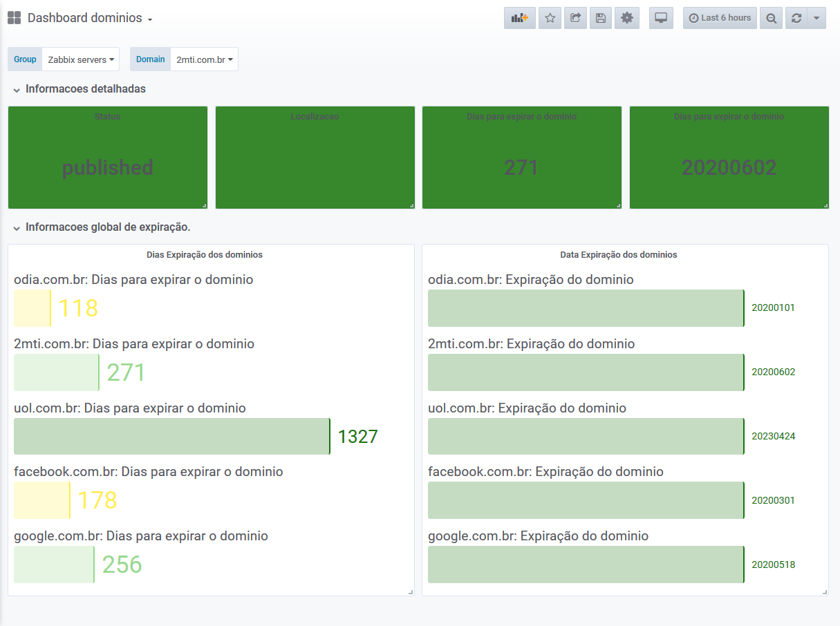The width and height of the screenshot is (840, 626).
Task: Click the expiration date 20200518
Action: point(774,565)
